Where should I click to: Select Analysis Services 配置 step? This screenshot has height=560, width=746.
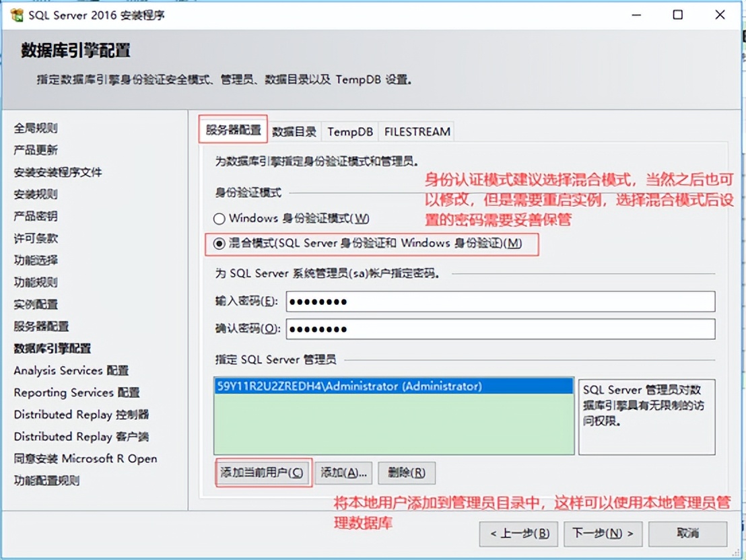tap(71, 371)
